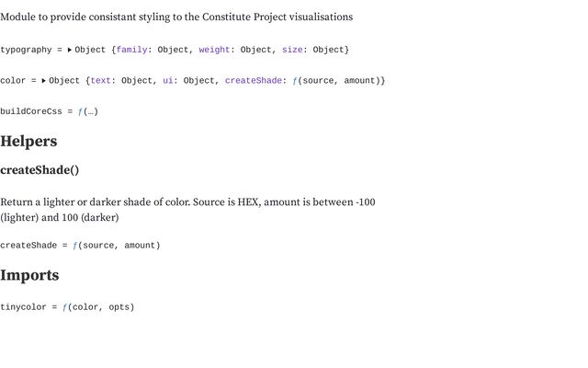Expand the typography Object disclosure triangle
Screen dimensions: 588x368
tap(70, 50)
